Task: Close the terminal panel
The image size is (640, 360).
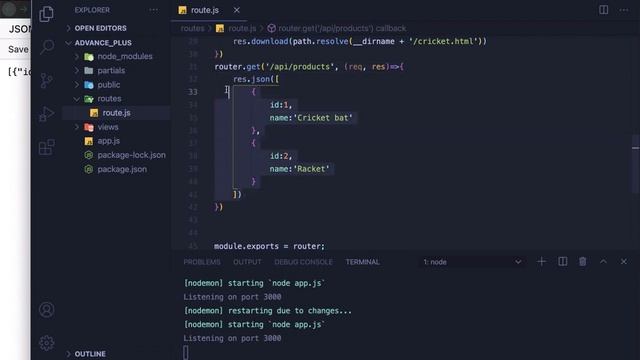Action: pos(624,262)
